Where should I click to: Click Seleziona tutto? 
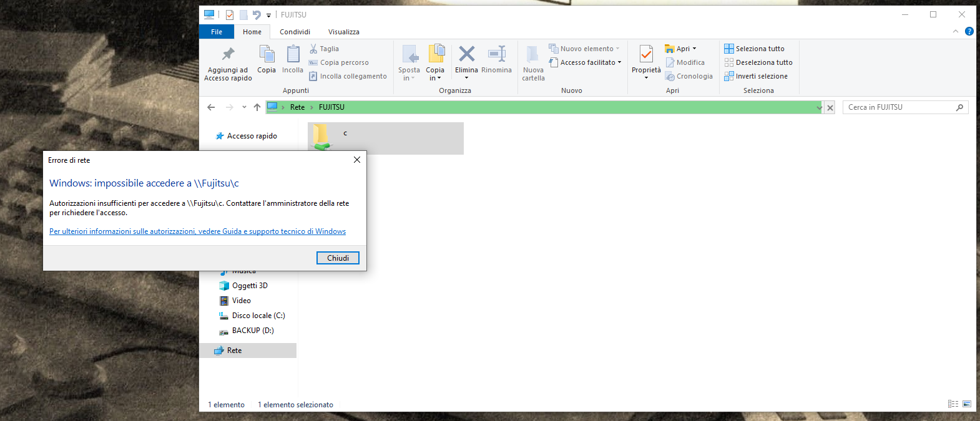point(754,49)
